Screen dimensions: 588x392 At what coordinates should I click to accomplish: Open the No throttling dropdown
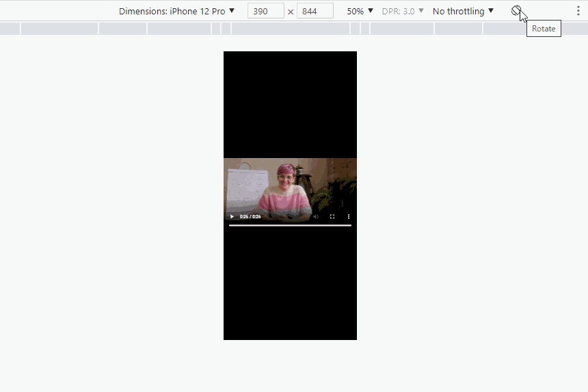(x=463, y=11)
